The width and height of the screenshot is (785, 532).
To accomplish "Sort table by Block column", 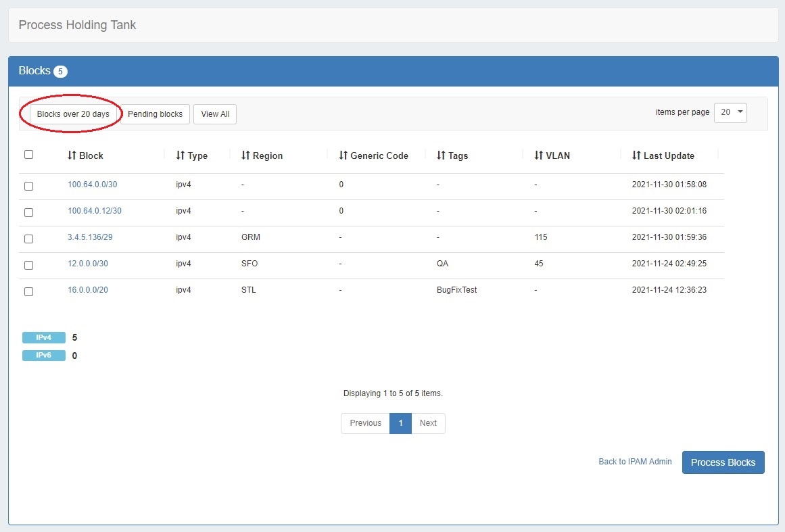I will 86,155.
